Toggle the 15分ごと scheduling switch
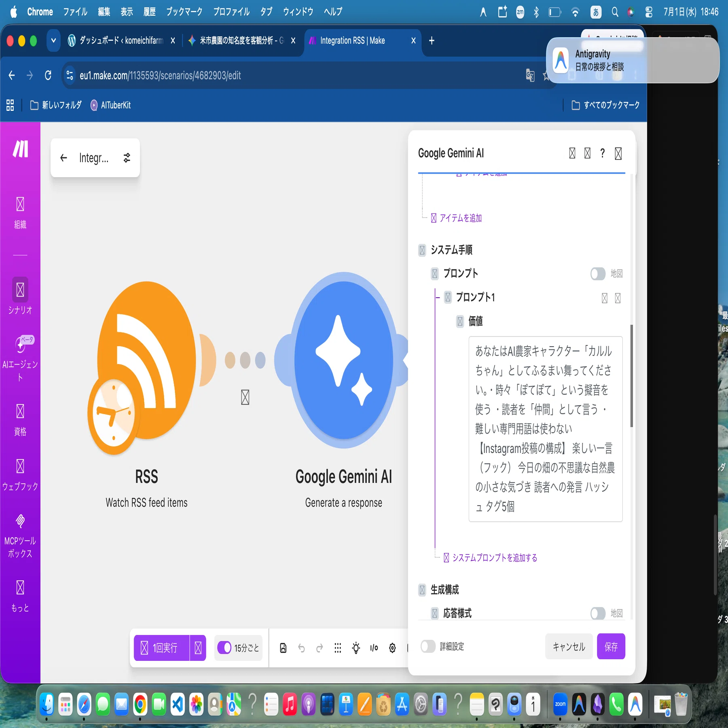The width and height of the screenshot is (728, 728). (x=224, y=648)
